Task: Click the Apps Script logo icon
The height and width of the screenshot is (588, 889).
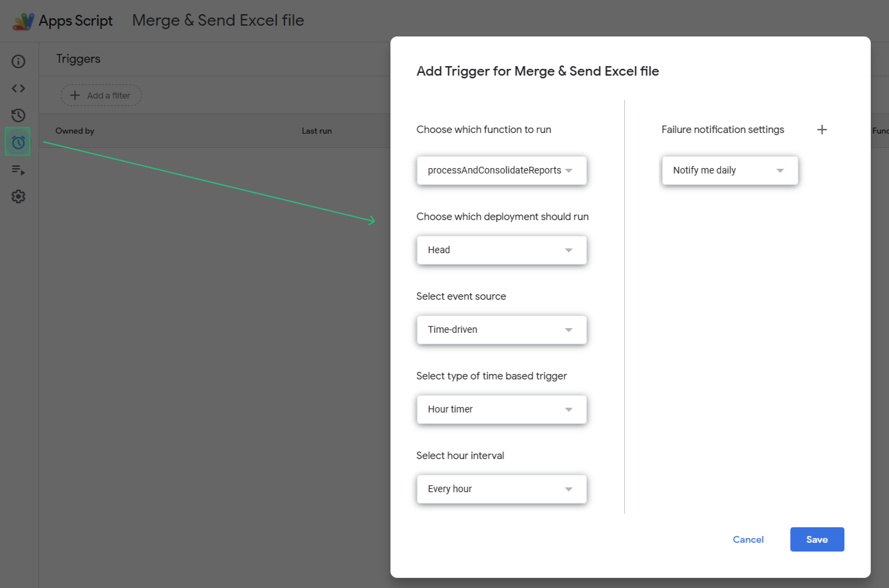Action: [x=23, y=21]
